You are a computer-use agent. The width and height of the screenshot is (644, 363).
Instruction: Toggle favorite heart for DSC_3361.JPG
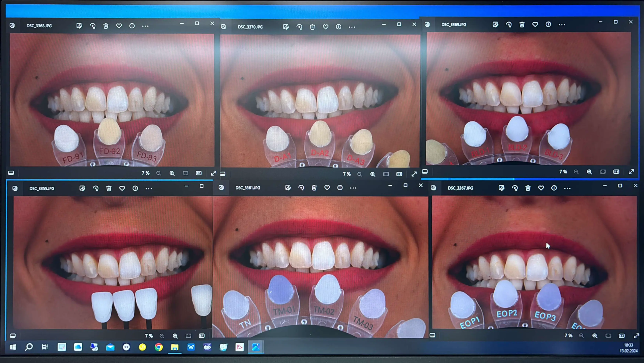click(327, 188)
